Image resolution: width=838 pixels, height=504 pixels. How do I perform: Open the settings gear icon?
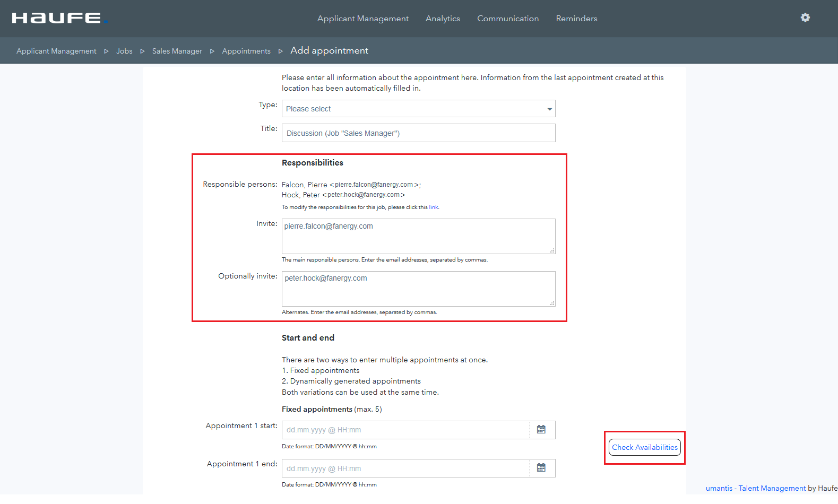805,18
